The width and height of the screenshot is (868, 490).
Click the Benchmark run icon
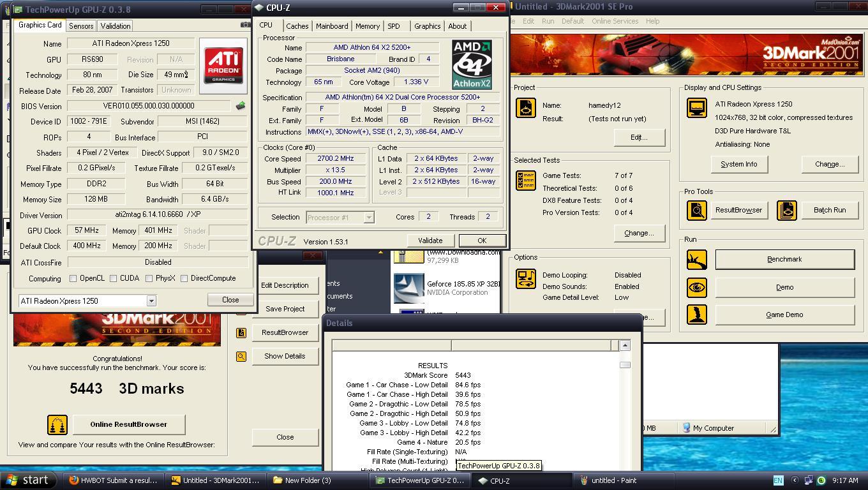point(696,260)
